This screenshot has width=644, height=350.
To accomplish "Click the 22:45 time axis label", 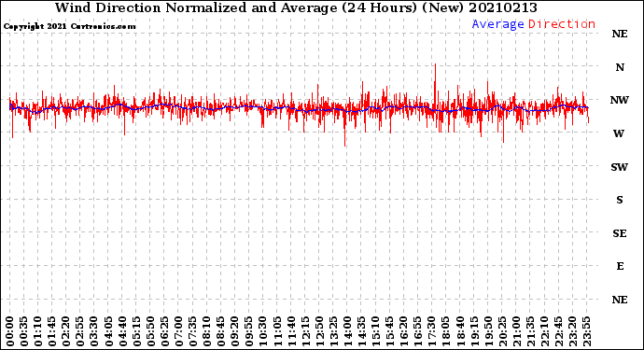I will click(558, 331).
